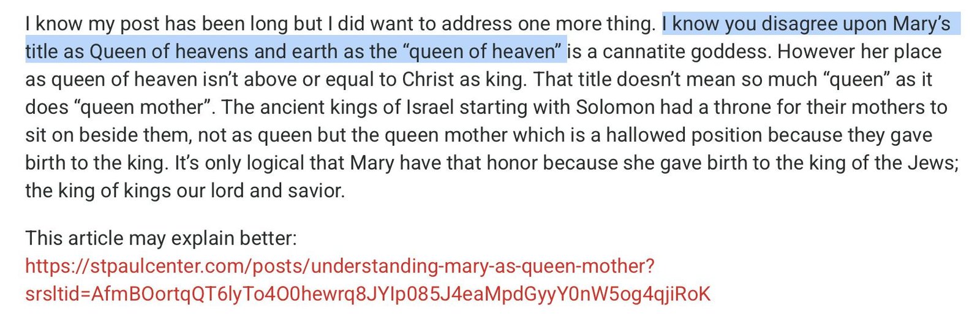
Task: Click the line "This article may explain better:"
Action: (161, 238)
